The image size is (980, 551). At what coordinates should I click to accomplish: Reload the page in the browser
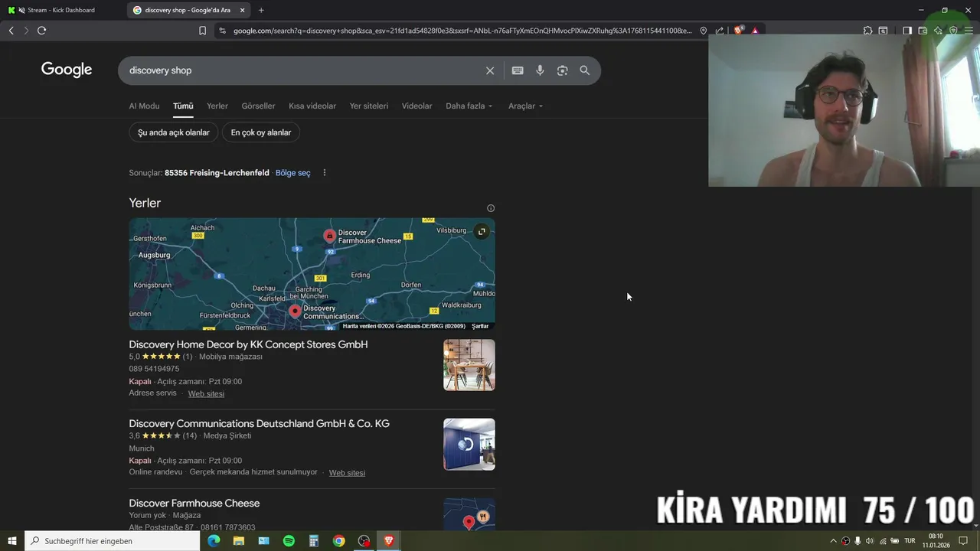[41, 31]
